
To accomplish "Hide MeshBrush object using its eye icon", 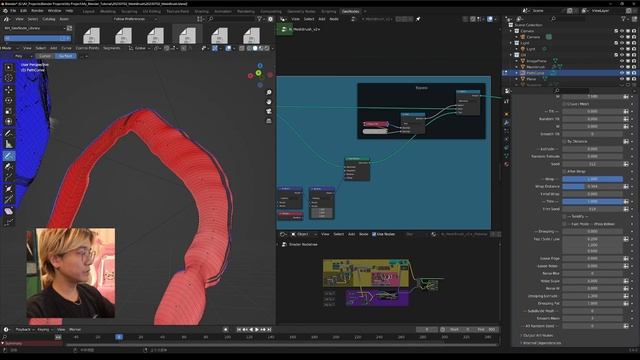I will click(x=622, y=67).
